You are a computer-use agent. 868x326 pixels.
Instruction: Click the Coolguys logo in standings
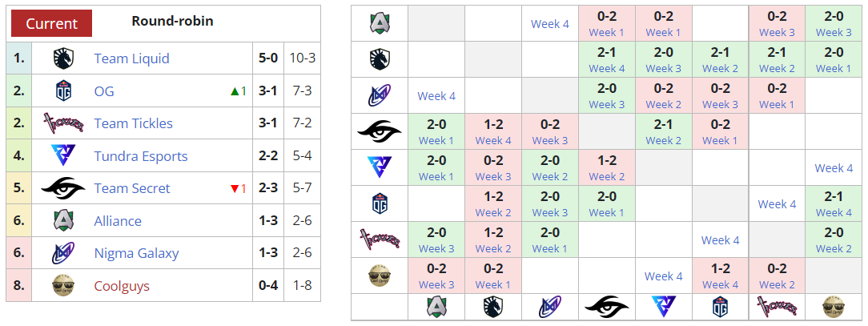tap(62, 286)
